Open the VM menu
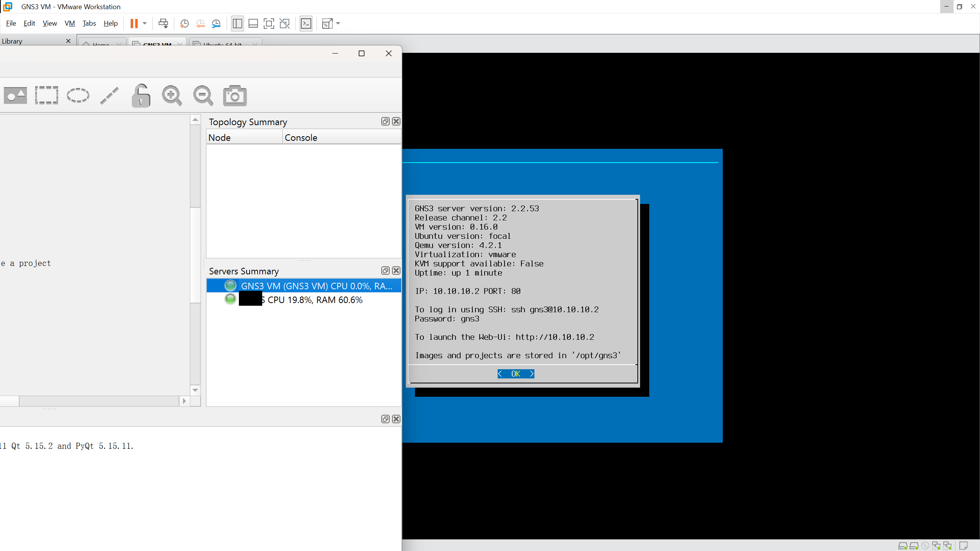This screenshot has height=551, width=980. pos(70,23)
